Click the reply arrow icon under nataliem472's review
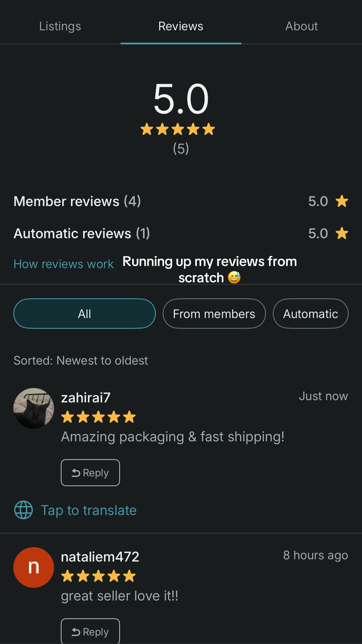The height and width of the screenshot is (644, 362). [76, 632]
